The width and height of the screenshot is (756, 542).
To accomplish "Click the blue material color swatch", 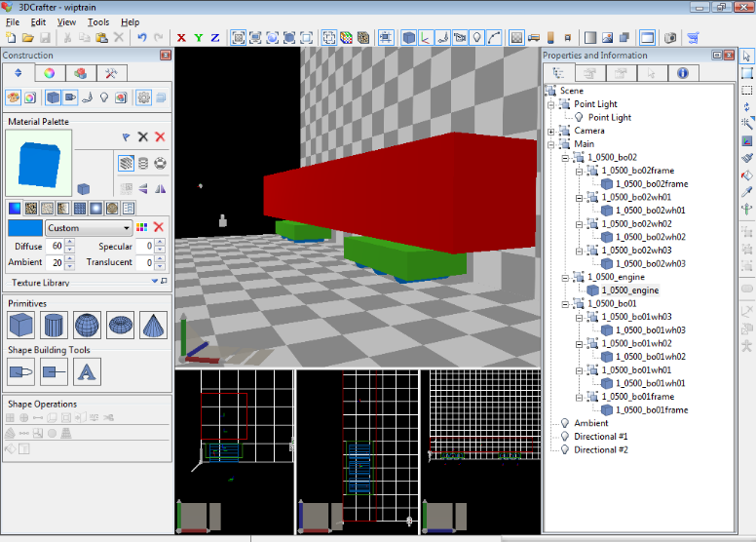I will pyautogui.click(x=24, y=228).
